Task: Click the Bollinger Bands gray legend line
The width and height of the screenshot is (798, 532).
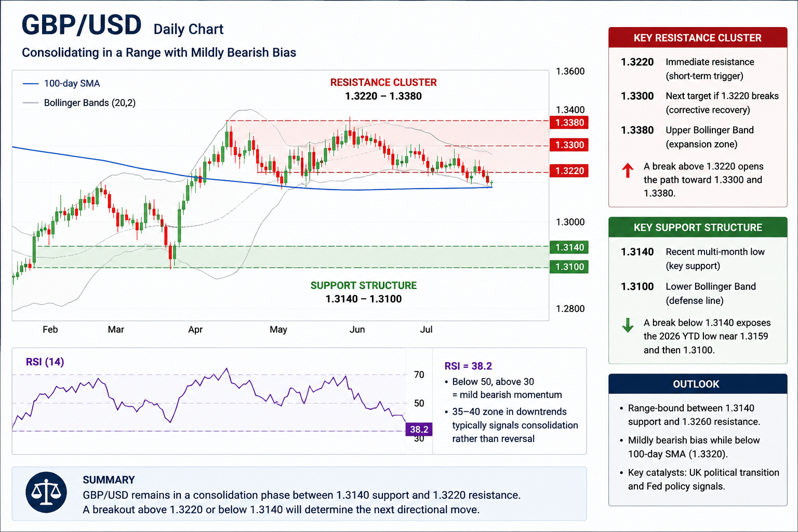Action: [31, 103]
